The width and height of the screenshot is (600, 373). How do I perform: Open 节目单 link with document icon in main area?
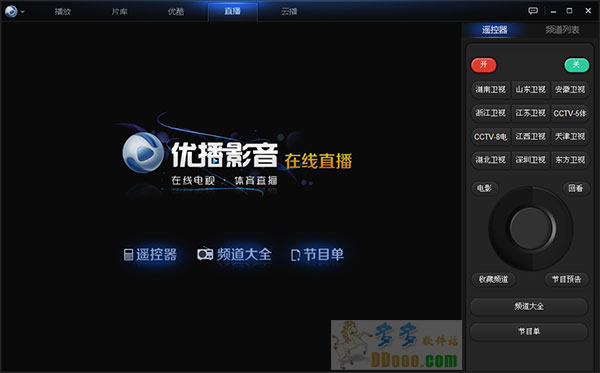pos(317,254)
